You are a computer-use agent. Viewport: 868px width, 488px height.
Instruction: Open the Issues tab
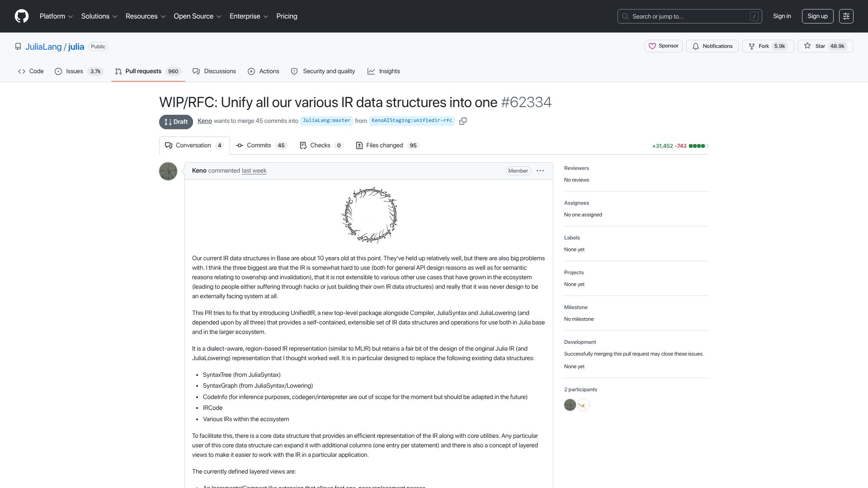(79, 71)
